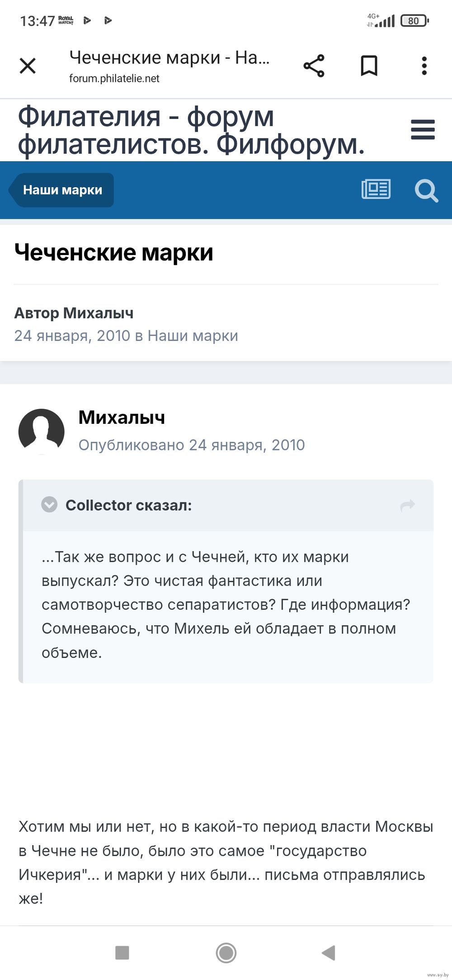Close the browser custom tab
This screenshot has width=452, height=980.
point(28,66)
